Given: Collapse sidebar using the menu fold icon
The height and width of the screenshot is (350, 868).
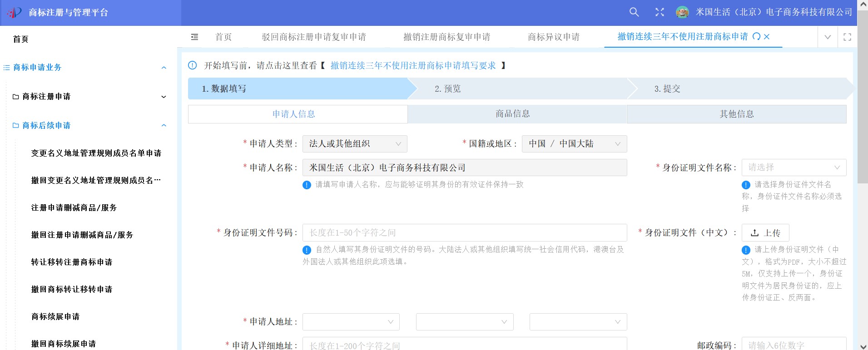Looking at the screenshot, I should (x=194, y=37).
